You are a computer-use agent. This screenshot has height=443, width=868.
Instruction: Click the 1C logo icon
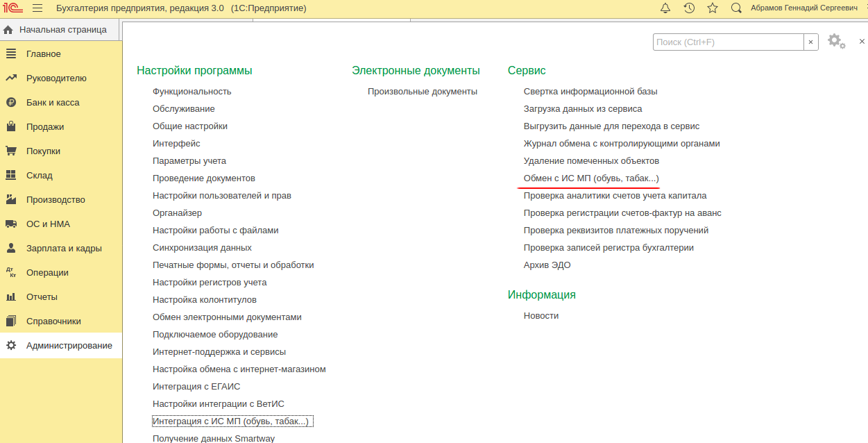[x=13, y=8]
